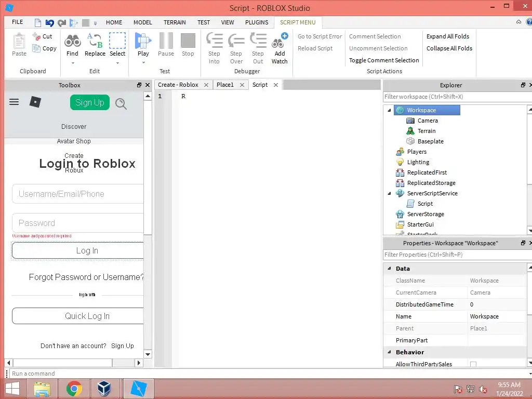The image size is (532, 399).
Task: Open the Replace tool
Action: click(95, 41)
